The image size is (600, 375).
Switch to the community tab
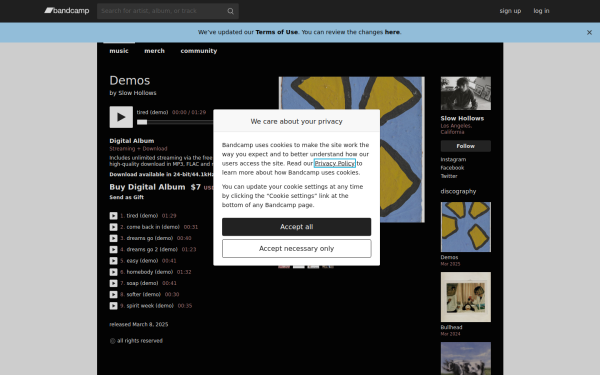[x=199, y=51]
